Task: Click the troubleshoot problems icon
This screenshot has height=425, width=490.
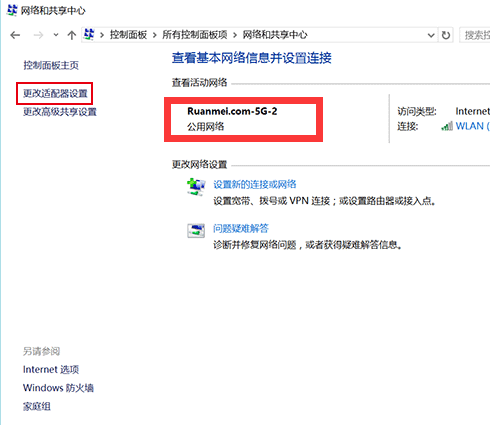Action: coord(196,231)
